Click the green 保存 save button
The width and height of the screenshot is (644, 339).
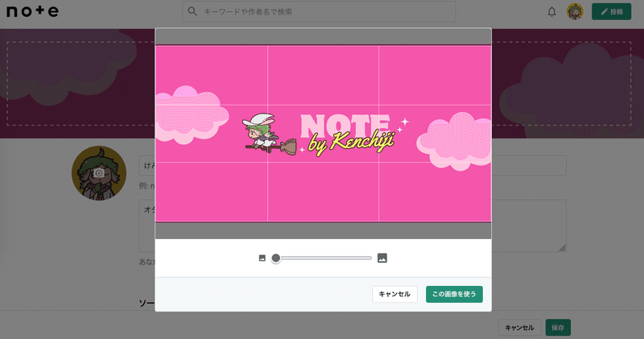[x=558, y=328]
